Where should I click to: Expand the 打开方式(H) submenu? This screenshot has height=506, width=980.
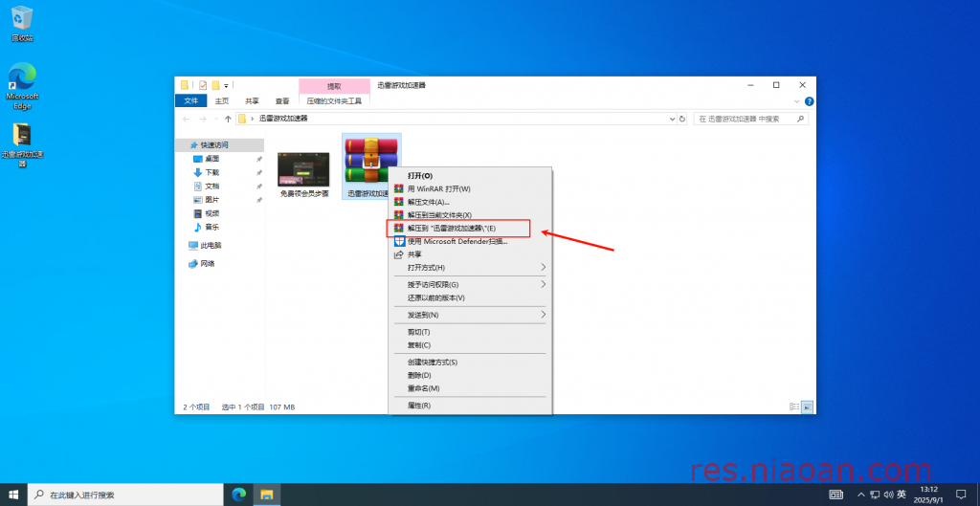coord(470,268)
